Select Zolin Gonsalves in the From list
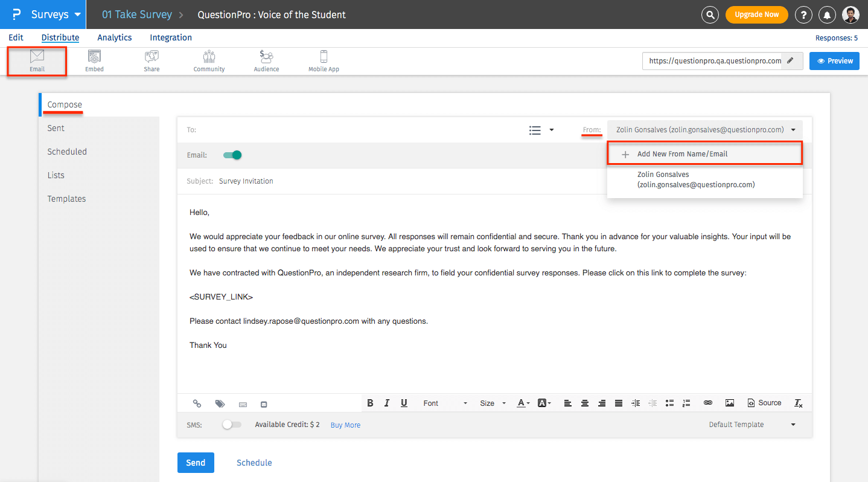The height and width of the screenshot is (482, 868). 705,179
